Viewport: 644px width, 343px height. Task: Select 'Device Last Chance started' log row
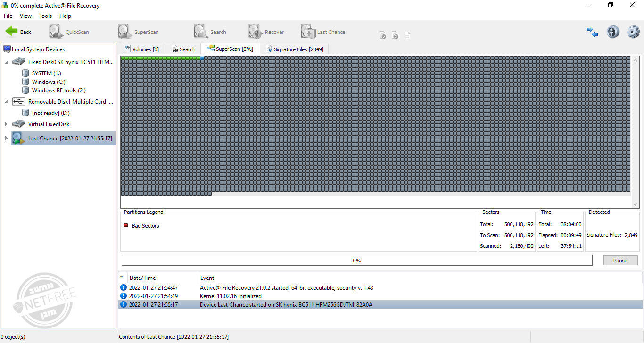pos(380,304)
